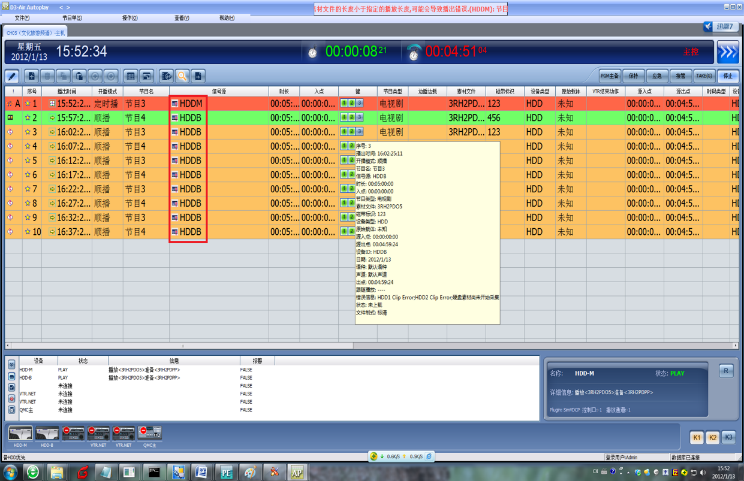744x481 pixels.
Task: Open the 文件 (File) menu
Action: click(21, 18)
